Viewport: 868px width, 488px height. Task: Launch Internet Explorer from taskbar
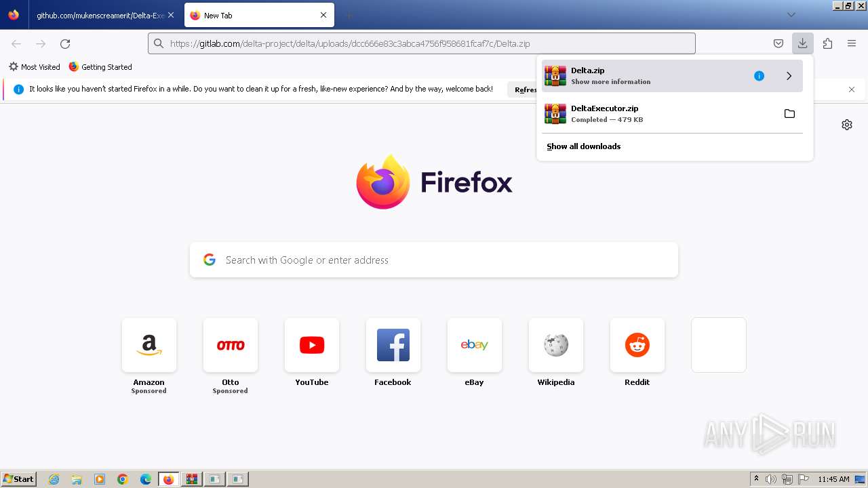[54, 479]
